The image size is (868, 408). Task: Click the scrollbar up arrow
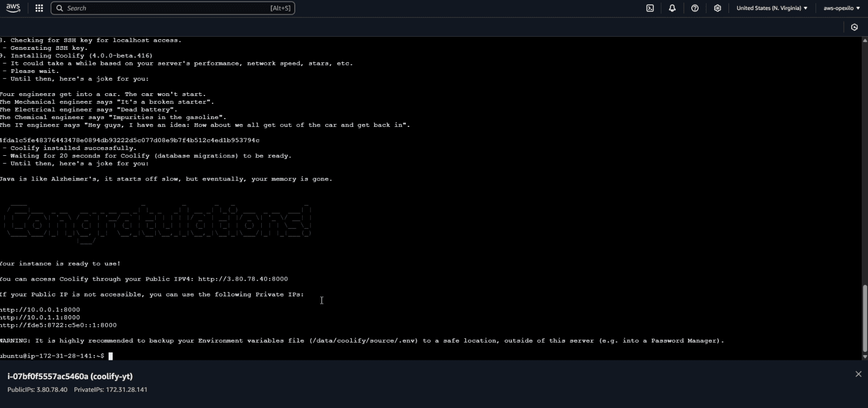click(x=865, y=40)
